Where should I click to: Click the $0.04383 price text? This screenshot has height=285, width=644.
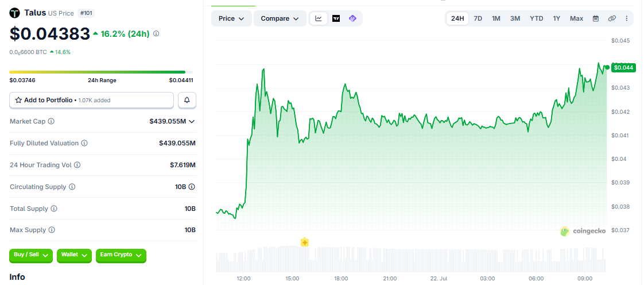tap(50, 34)
